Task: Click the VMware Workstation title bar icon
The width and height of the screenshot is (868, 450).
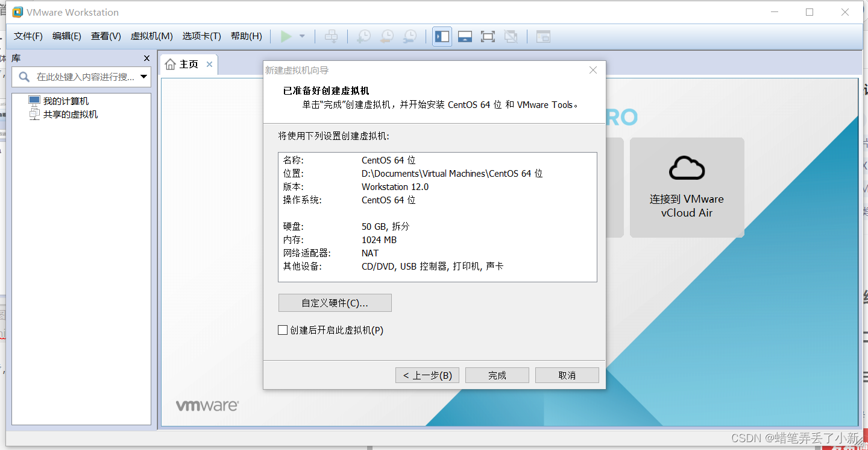Action: click(17, 12)
